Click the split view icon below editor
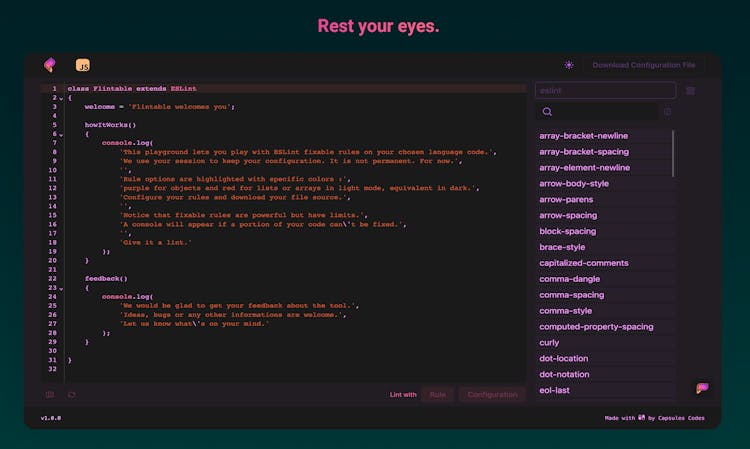The image size is (750, 449). (50, 395)
